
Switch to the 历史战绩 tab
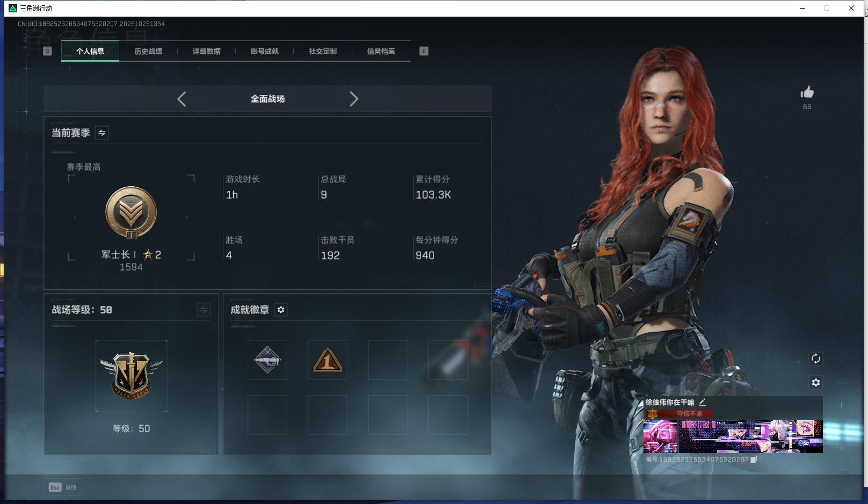148,51
